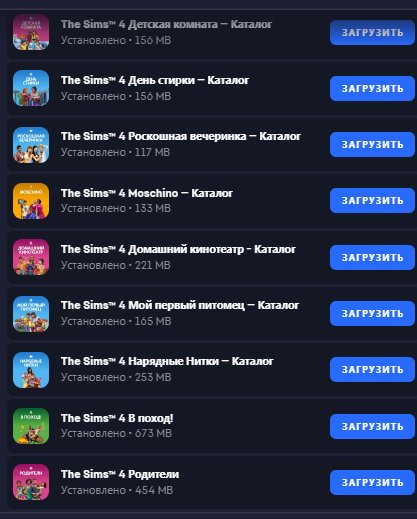
Task: Download Мой первый питомец catalog
Action: (372, 313)
